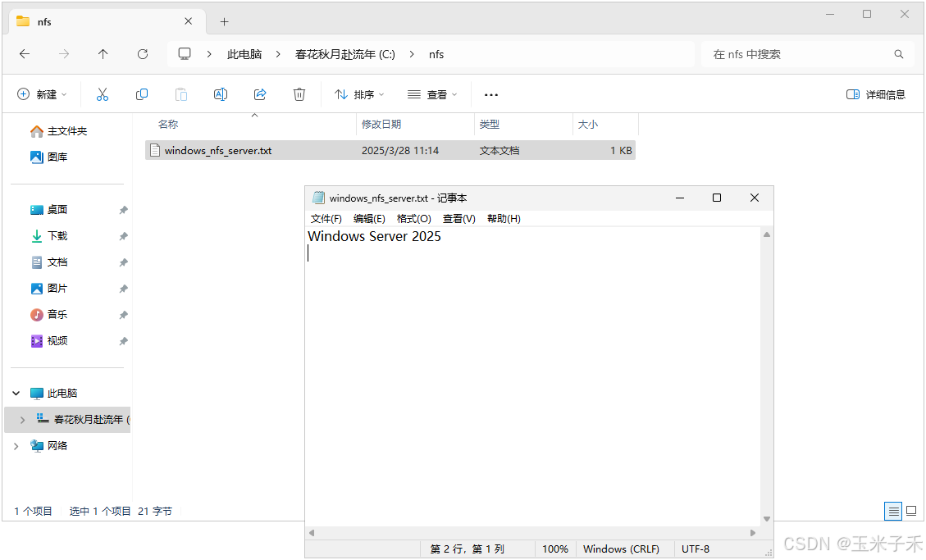Expand the 春花秋月赴流年 drive node

click(22, 420)
